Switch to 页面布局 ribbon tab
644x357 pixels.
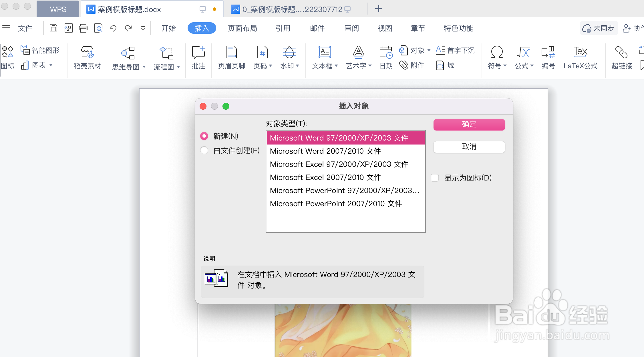(242, 28)
